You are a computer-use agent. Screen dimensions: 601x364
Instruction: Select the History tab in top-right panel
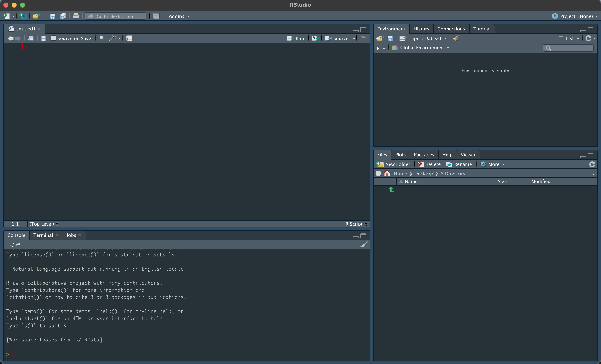click(x=421, y=28)
